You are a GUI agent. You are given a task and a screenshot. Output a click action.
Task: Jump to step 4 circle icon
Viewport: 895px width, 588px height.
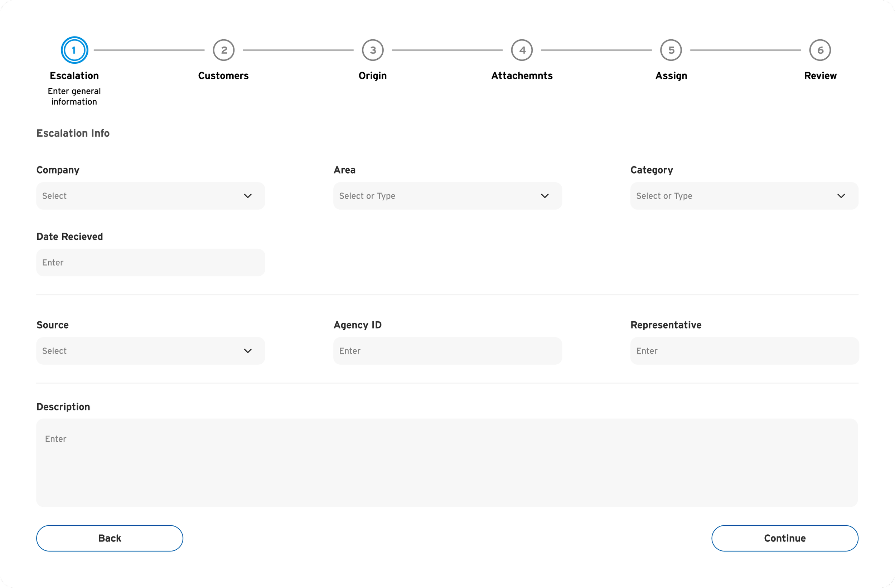tap(522, 50)
